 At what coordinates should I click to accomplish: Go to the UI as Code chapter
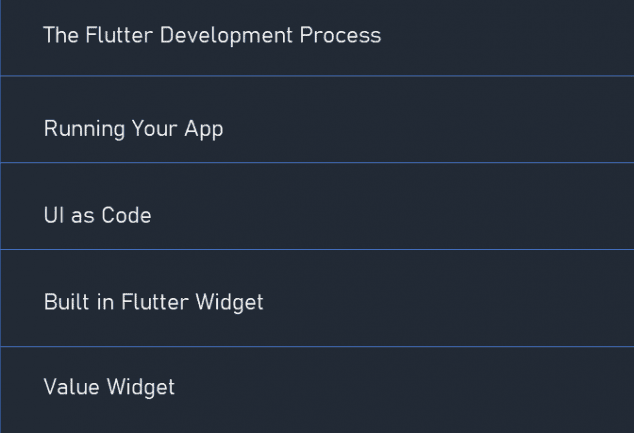click(97, 215)
